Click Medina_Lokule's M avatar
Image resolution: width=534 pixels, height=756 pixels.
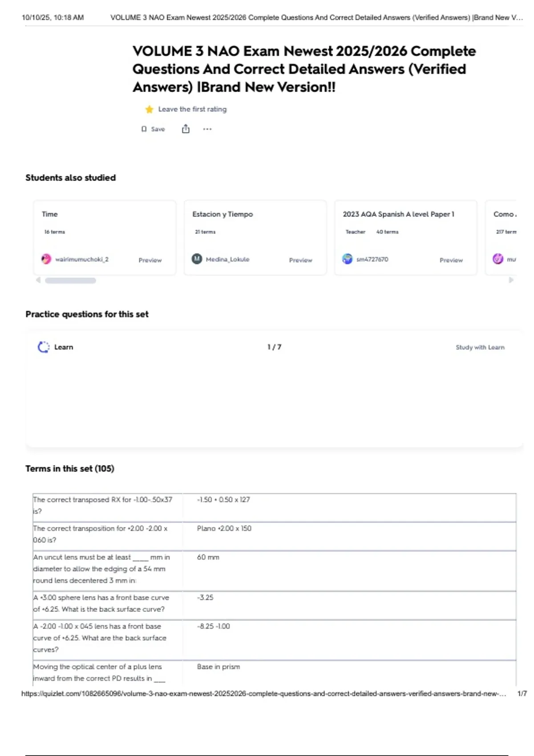point(197,259)
